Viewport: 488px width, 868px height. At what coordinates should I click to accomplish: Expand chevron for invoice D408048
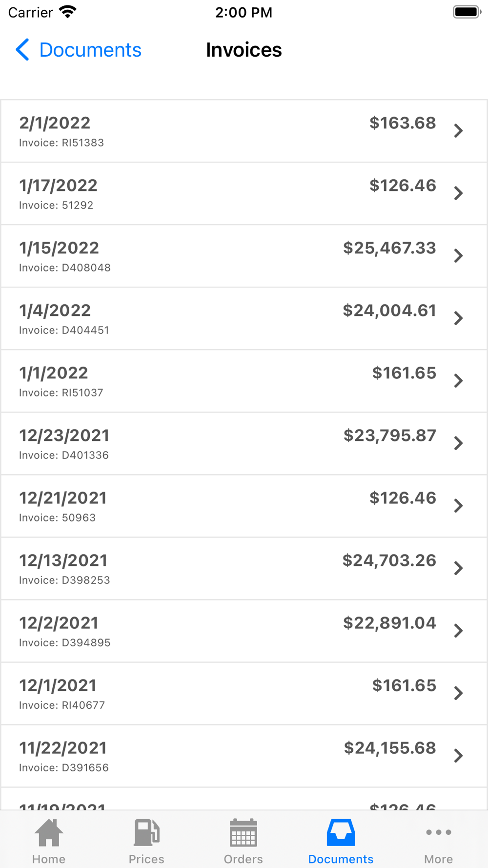click(458, 256)
